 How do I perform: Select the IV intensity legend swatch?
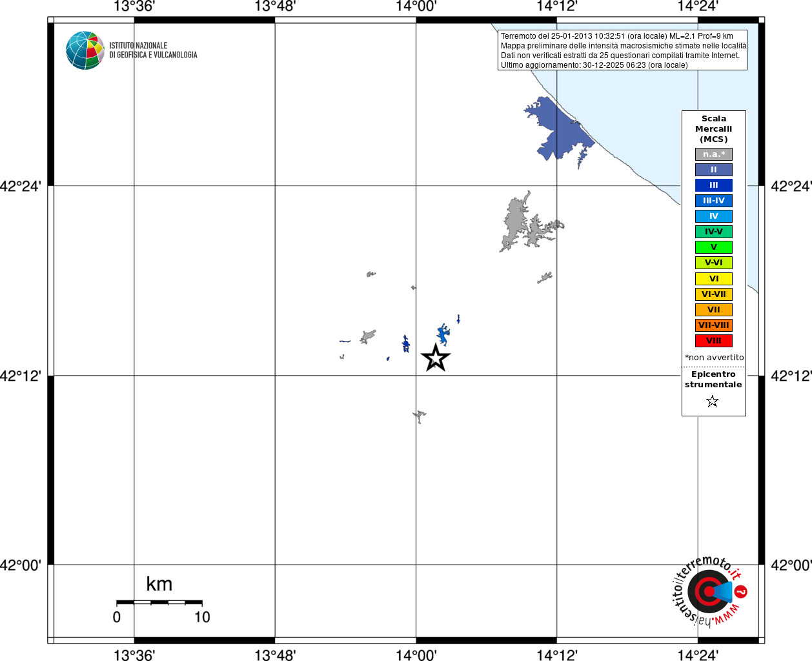point(714,216)
